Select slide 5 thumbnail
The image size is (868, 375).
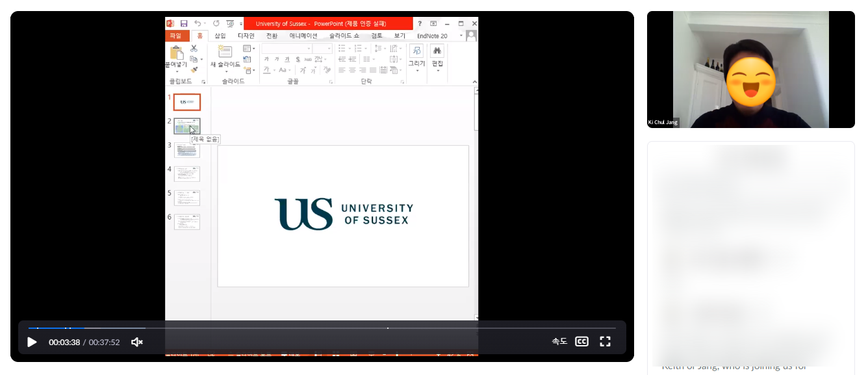[x=187, y=198]
